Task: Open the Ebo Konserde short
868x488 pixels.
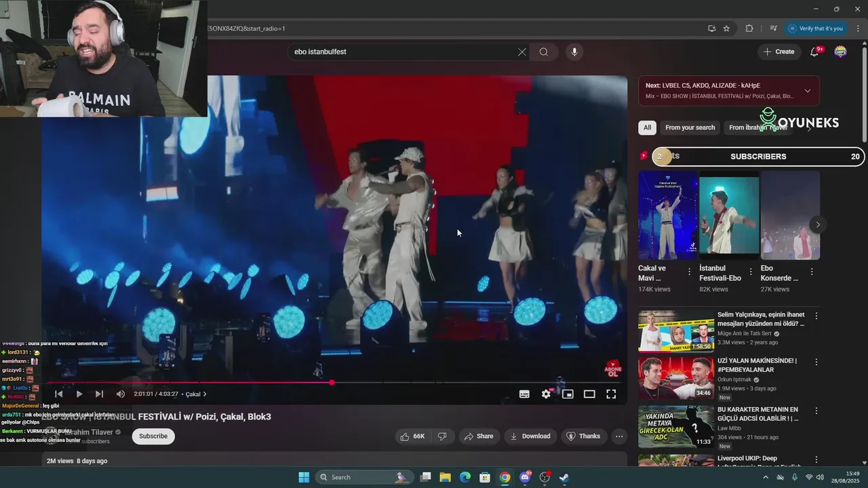Action: 790,216
